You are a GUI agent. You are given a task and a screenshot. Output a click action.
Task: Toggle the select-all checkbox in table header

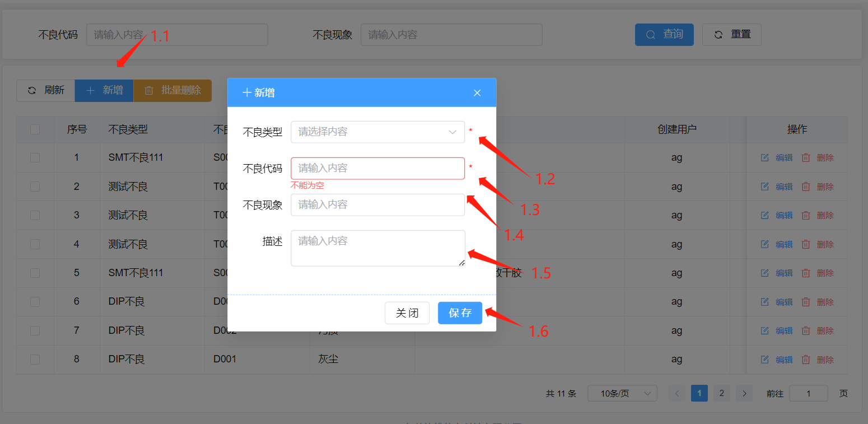35,129
